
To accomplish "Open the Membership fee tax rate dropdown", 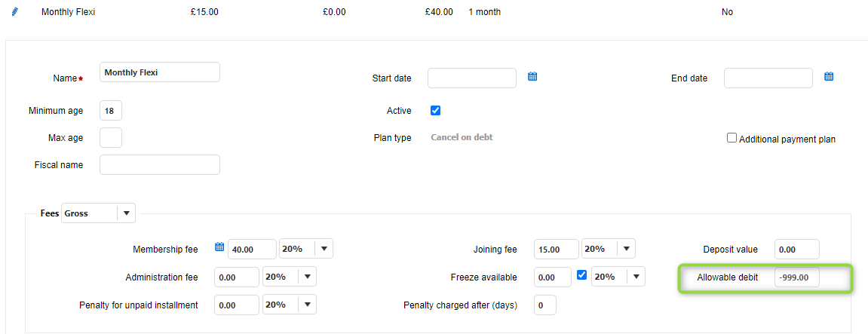I will (324, 249).
